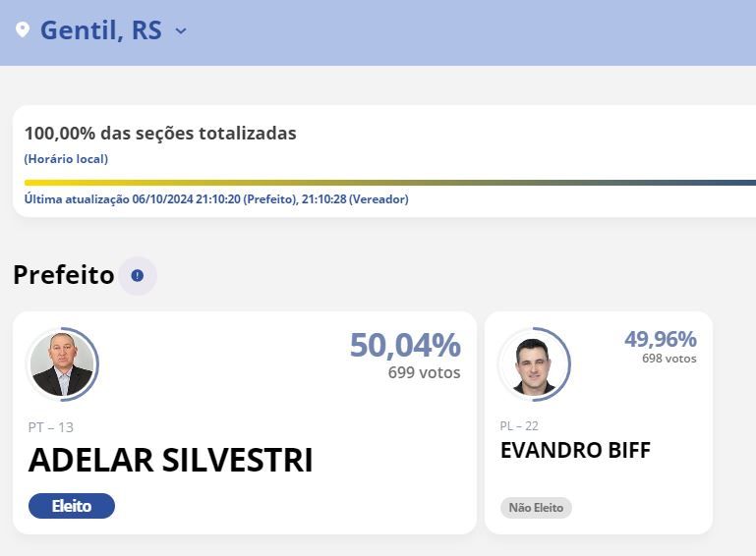Select the Não Eleito badge
This screenshot has height=556, width=756.
click(536, 508)
